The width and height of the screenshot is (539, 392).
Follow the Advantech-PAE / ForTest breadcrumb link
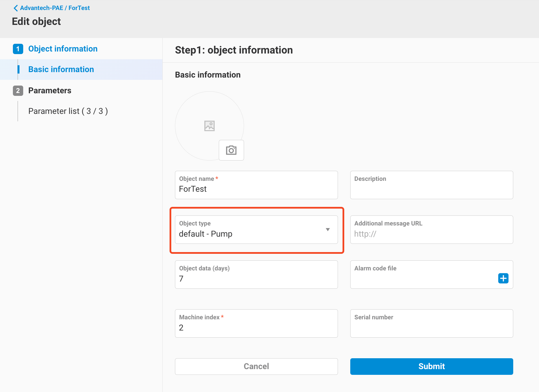point(55,8)
